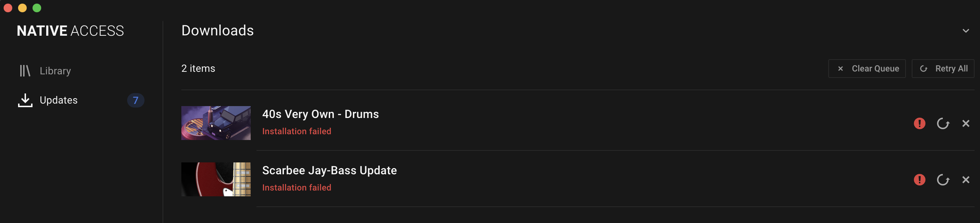Go to the Library tab
Image resolution: width=980 pixels, height=223 pixels.
coord(55,71)
